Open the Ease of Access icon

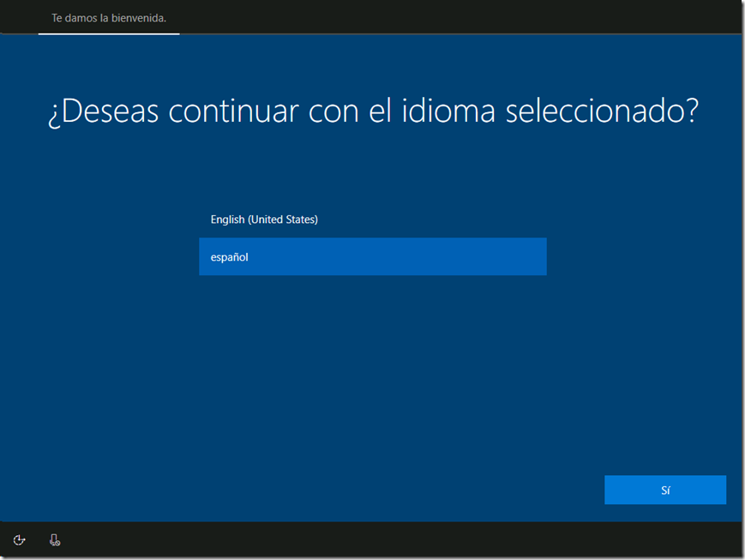pyautogui.click(x=20, y=539)
